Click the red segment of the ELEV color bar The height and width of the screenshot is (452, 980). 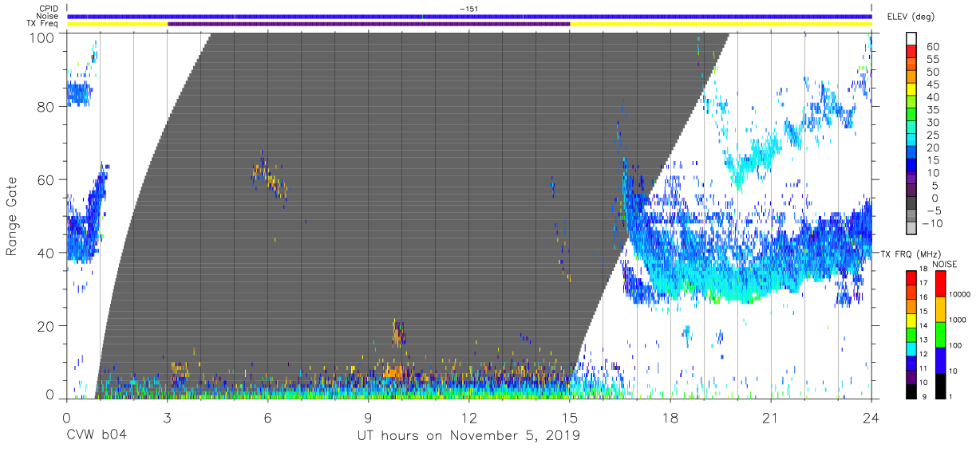point(911,51)
